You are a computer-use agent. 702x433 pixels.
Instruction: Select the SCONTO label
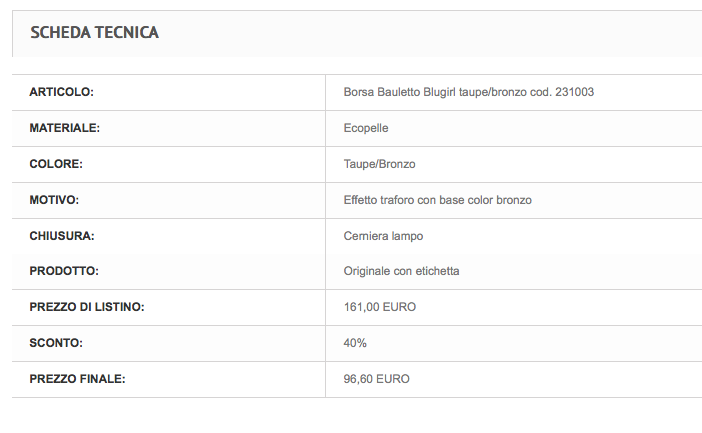coord(56,343)
